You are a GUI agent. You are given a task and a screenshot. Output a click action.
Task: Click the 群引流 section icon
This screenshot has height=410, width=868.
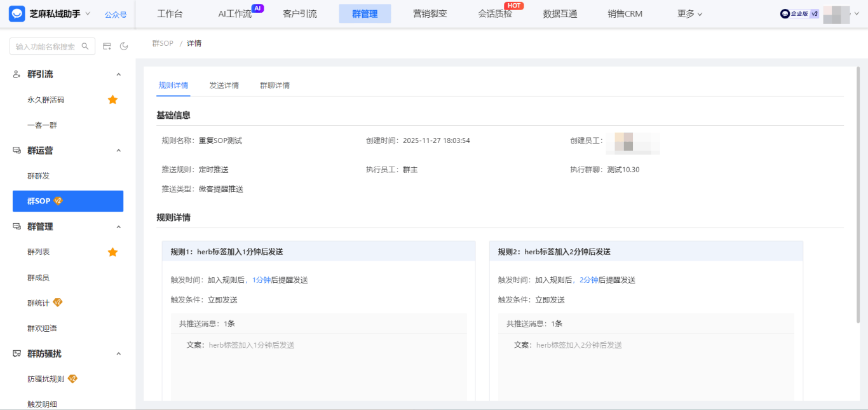pyautogui.click(x=17, y=74)
